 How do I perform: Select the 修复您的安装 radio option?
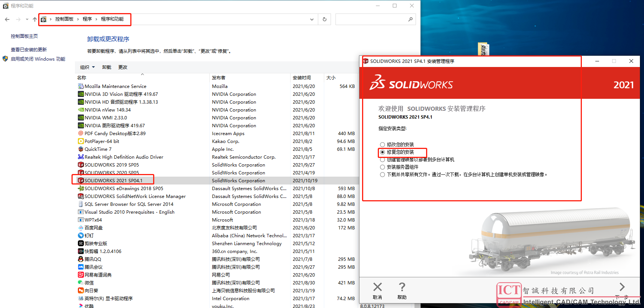tap(382, 152)
